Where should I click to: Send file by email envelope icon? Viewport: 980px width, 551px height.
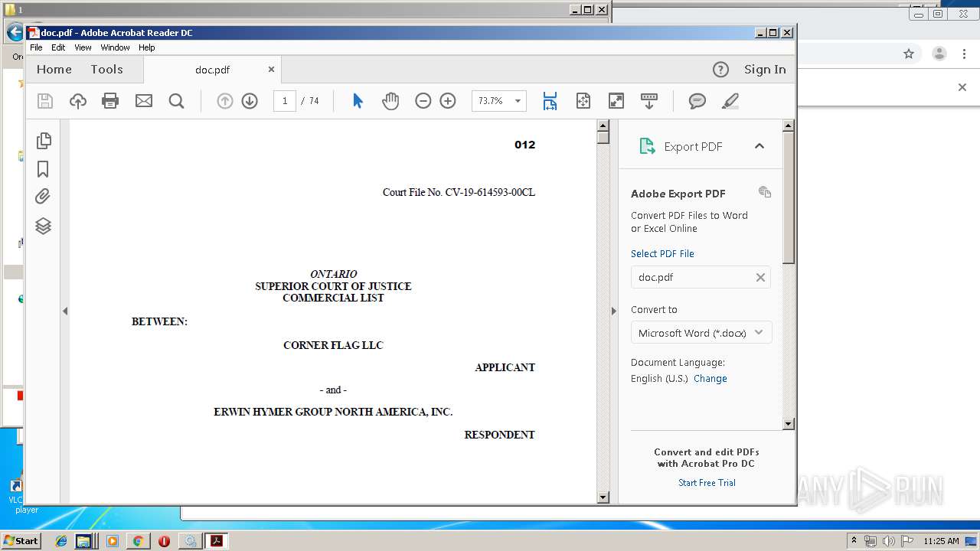point(144,101)
